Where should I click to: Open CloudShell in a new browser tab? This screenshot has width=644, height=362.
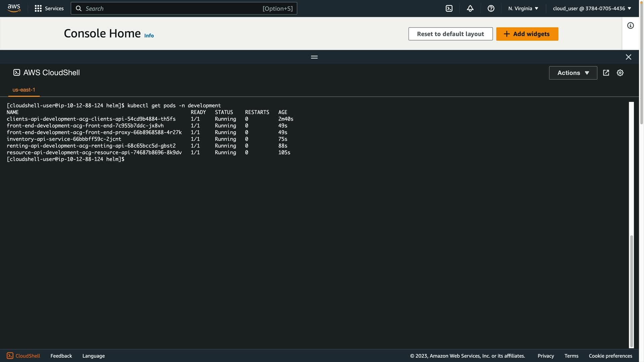click(x=606, y=73)
